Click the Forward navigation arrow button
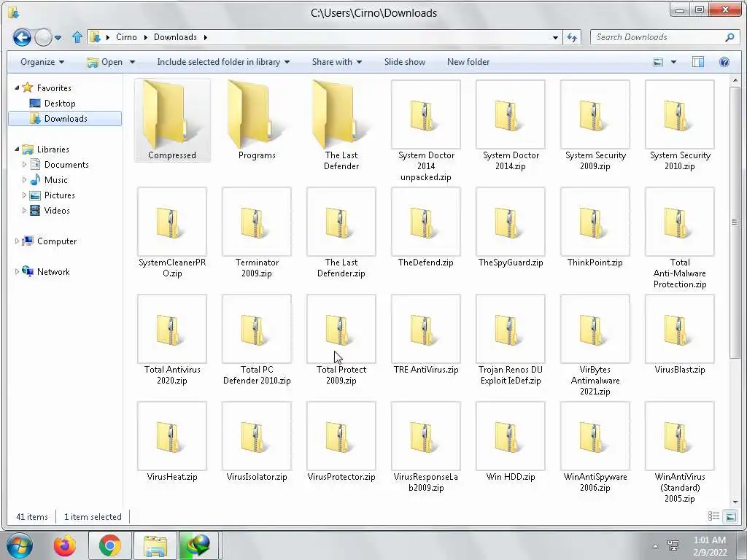Viewport: 747px width, 560px height. 43,37
